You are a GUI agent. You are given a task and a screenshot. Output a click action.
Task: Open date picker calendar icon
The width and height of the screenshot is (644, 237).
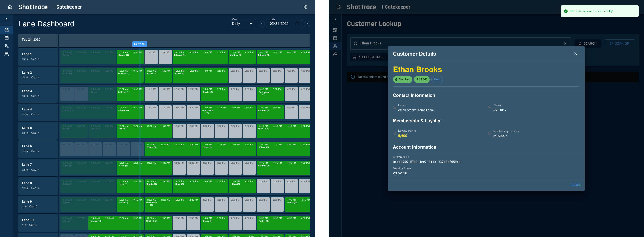pyautogui.click(x=297, y=24)
